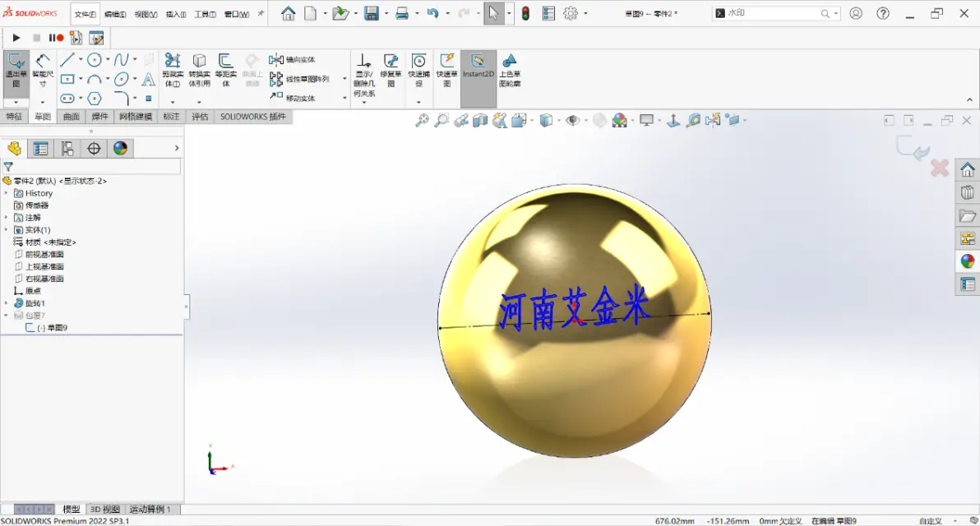980x526 pixels.
Task: Click Offset Entities (等距实体)
Action: click(x=225, y=70)
